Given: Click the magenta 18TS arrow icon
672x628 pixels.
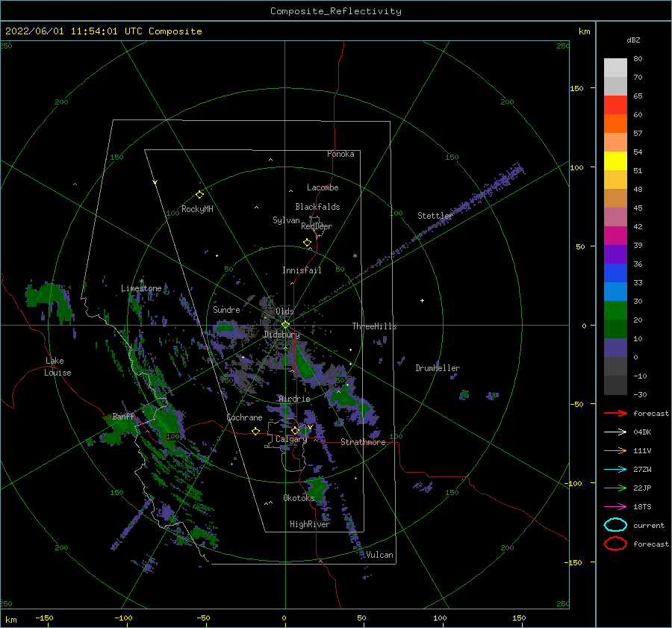Looking at the screenshot, I should [615, 507].
